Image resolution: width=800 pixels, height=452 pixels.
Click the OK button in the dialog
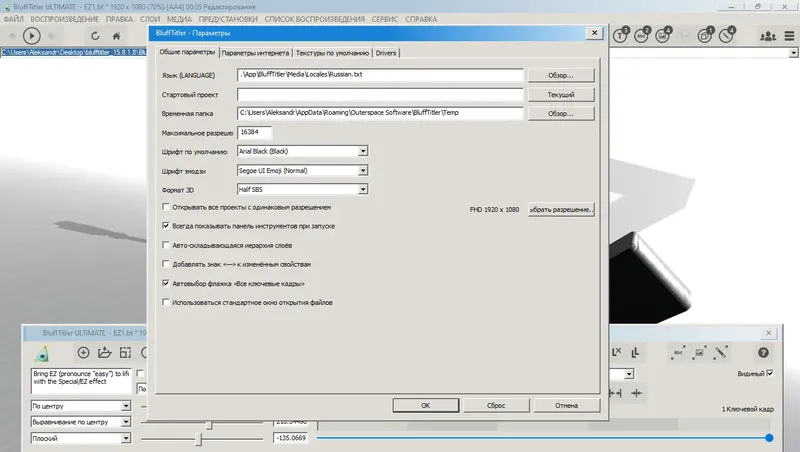tap(426, 406)
